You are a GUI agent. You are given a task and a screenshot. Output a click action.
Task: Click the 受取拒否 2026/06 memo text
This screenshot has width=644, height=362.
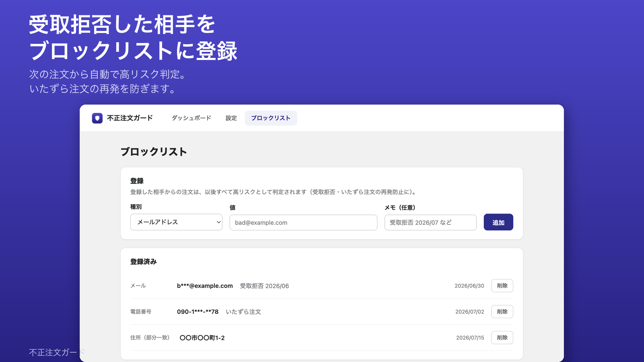(264, 286)
